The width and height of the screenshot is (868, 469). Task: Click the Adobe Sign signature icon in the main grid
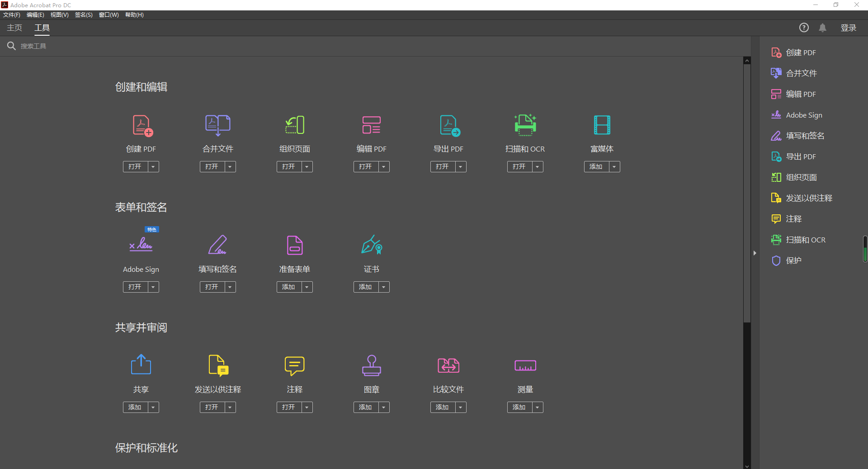pos(141,244)
